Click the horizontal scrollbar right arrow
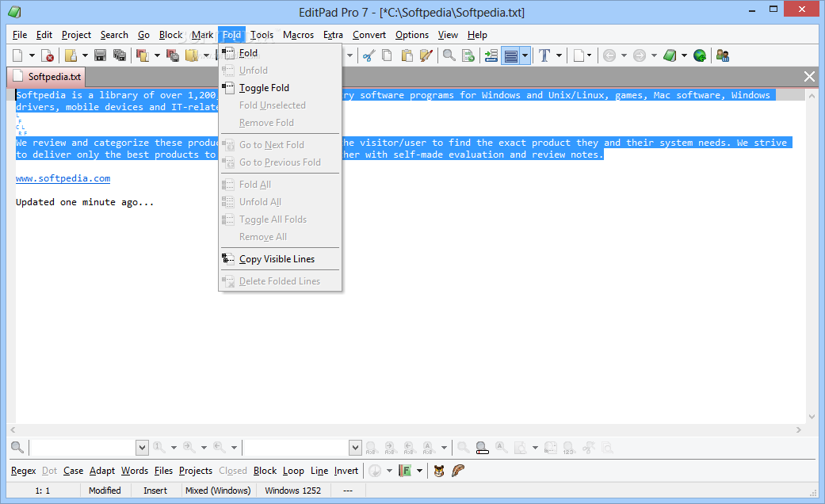 pos(799,430)
